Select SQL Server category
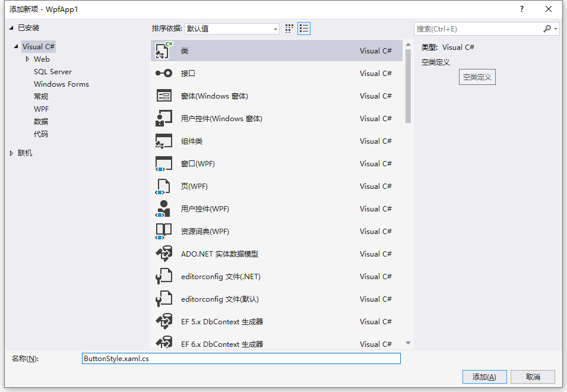567x392 pixels. click(53, 72)
